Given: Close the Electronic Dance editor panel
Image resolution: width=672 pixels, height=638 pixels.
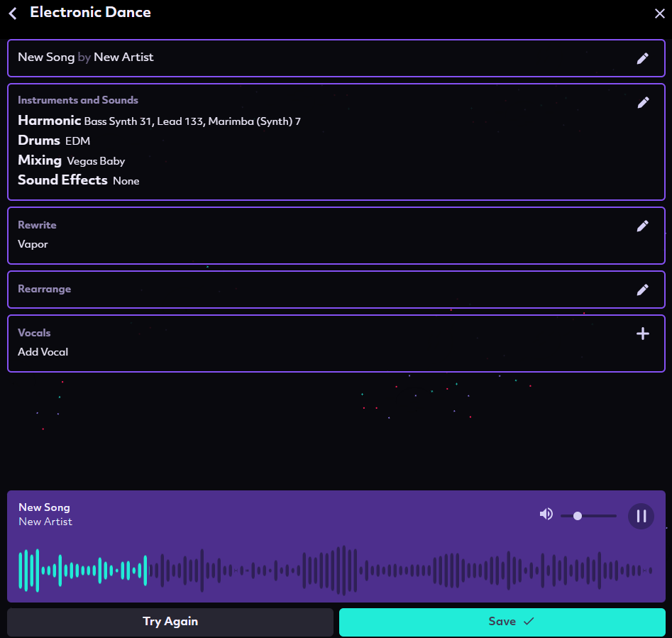Looking at the screenshot, I should pos(659,13).
